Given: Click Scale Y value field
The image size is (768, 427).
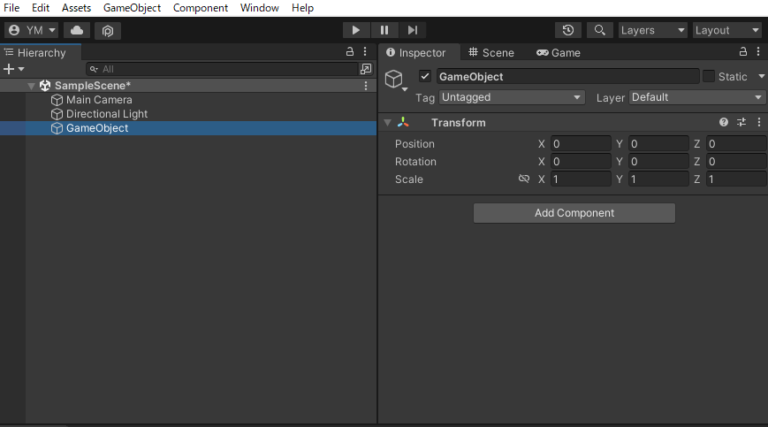Looking at the screenshot, I should (x=658, y=179).
